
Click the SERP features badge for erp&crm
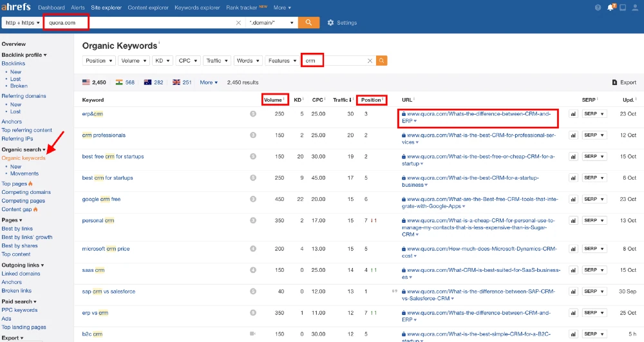(x=253, y=114)
